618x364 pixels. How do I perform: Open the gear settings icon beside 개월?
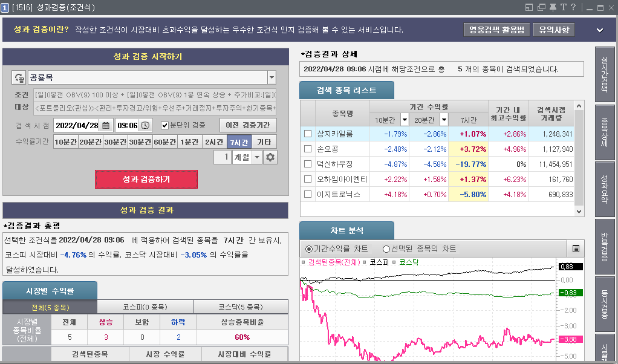[270, 157]
